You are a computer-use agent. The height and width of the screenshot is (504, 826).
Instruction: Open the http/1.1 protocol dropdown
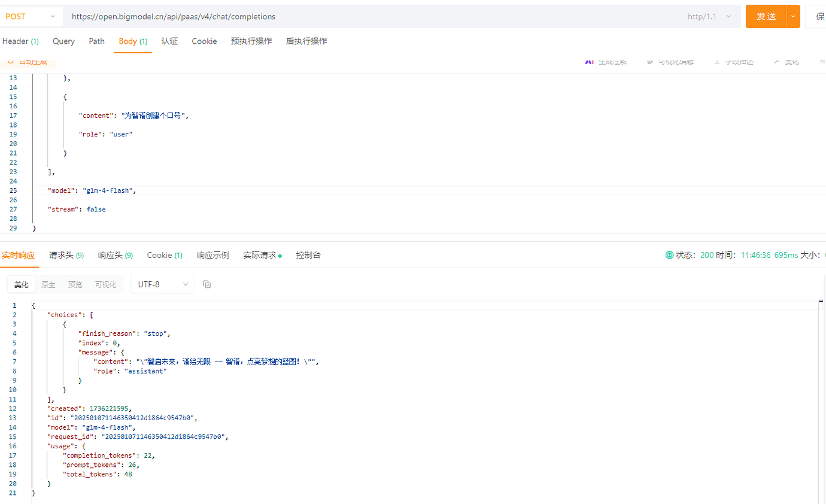click(710, 17)
